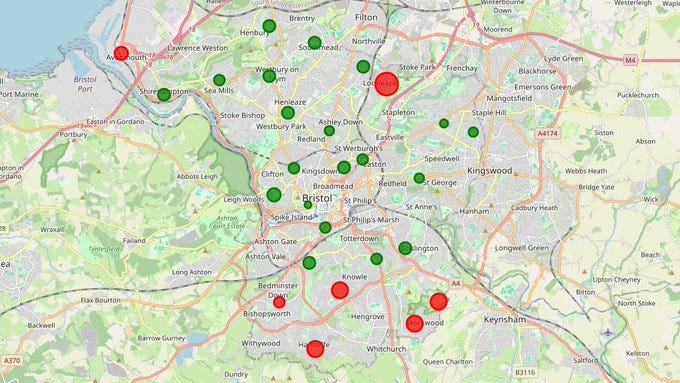Click the Filton label
This screenshot has height=383, width=680.
[366, 17]
